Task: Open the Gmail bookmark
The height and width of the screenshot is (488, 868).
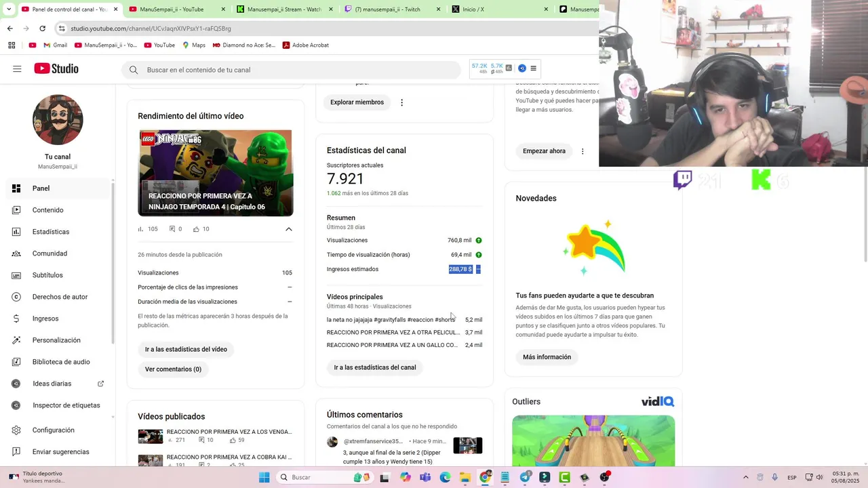Action: tap(56, 45)
